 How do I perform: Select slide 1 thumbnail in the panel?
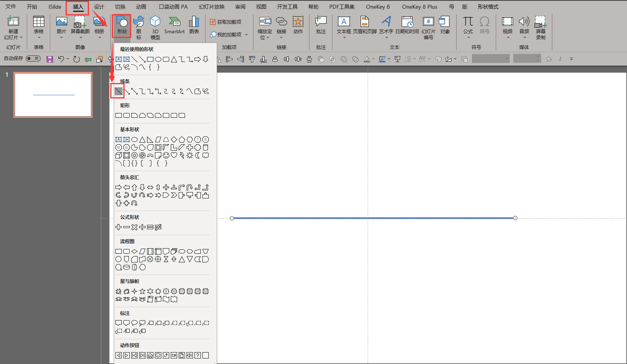tap(53, 95)
